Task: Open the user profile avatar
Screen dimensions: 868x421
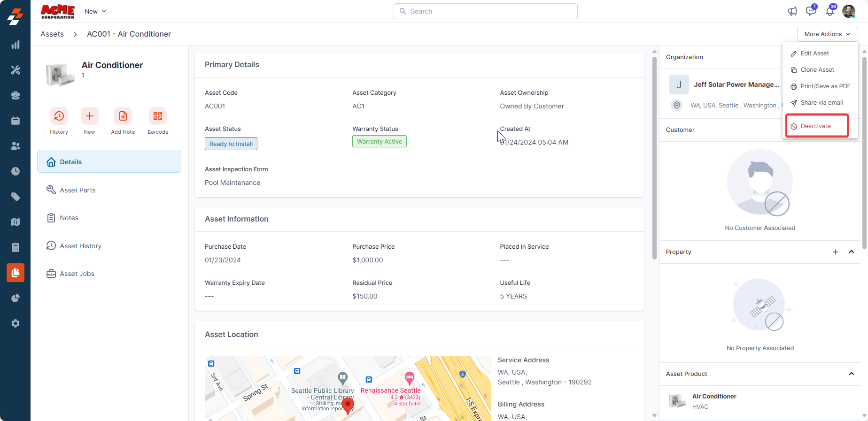Action: [x=849, y=11]
